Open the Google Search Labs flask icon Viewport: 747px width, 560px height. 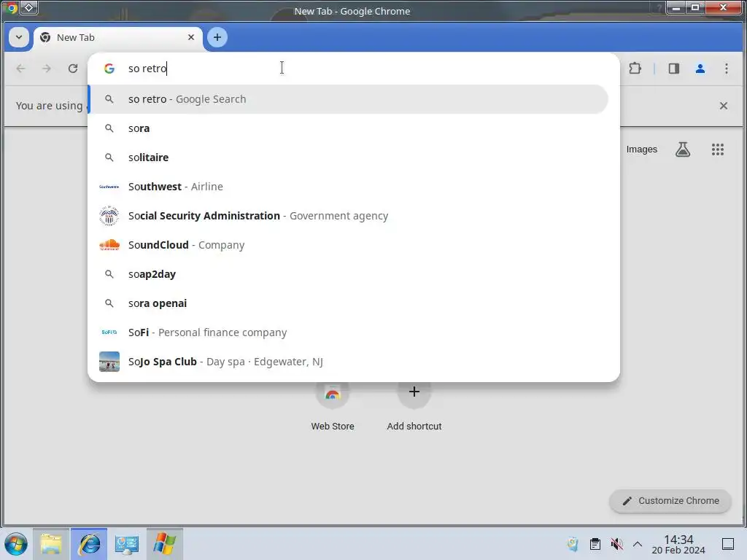point(683,149)
